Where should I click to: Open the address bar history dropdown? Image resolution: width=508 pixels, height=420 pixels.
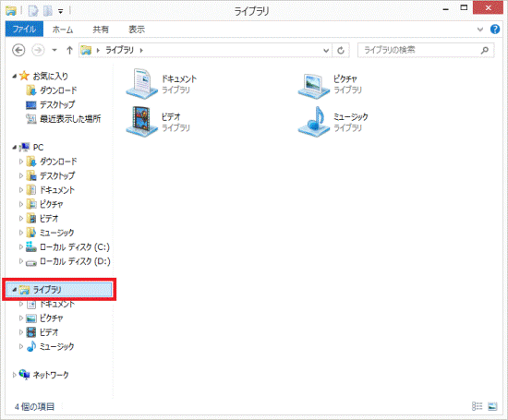click(x=326, y=51)
